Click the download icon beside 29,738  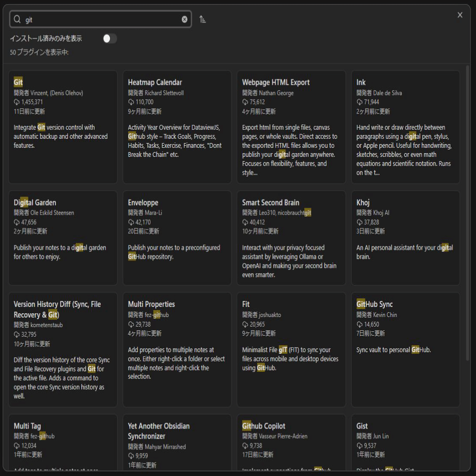tap(131, 324)
